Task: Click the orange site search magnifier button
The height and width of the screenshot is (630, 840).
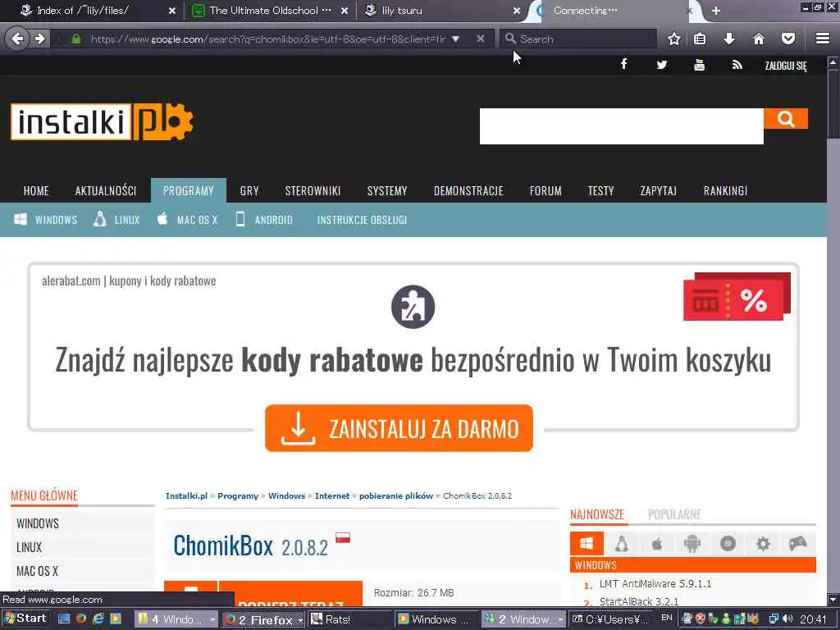Action: point(786,118)
